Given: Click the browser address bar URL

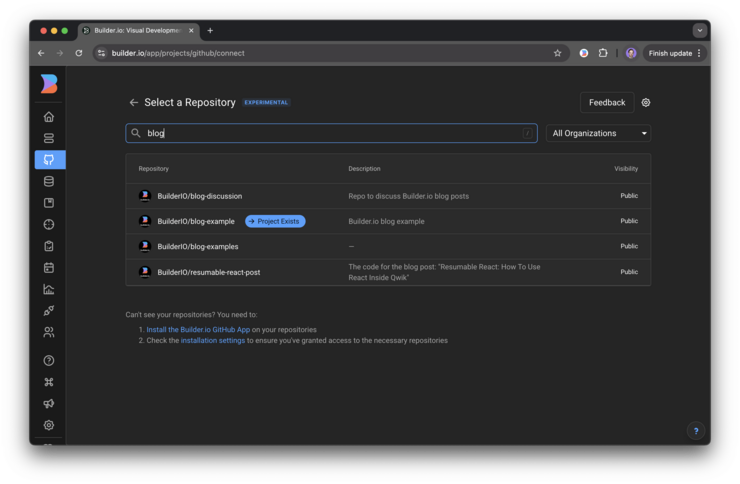Looking at the screenshot, I should pos(178,53).
